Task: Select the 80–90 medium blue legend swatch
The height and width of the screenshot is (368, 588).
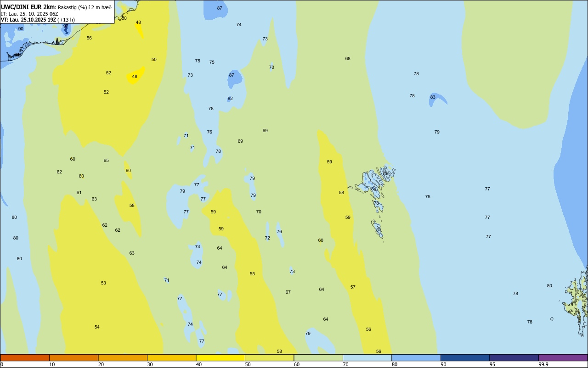Action: click(x=416, y=357)
